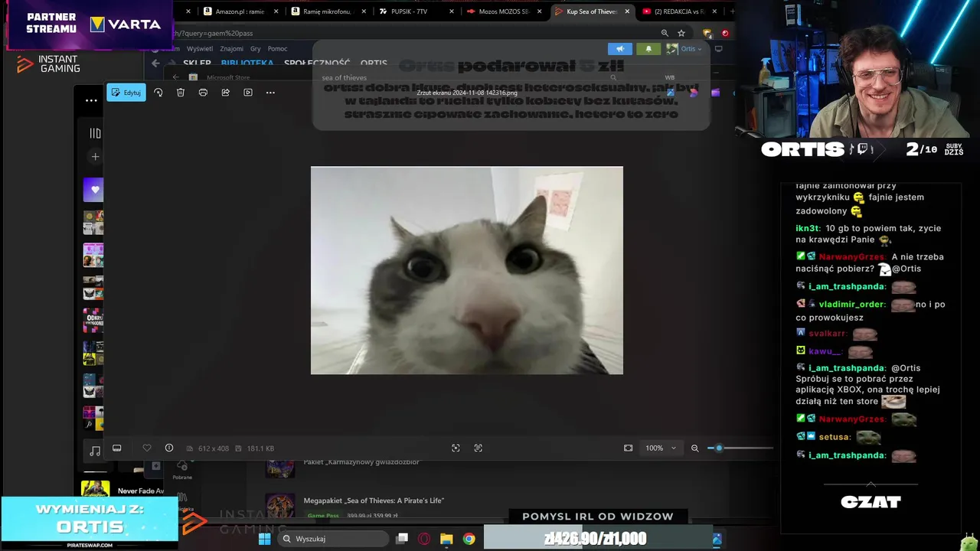Toggle the filmstrip view in Photos
Viewport: 980px width, 551px height.
117,448
